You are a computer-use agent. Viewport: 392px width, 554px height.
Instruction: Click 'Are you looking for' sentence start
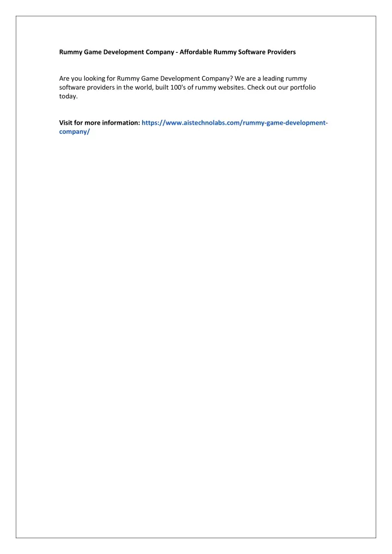(x=87, y=79)
